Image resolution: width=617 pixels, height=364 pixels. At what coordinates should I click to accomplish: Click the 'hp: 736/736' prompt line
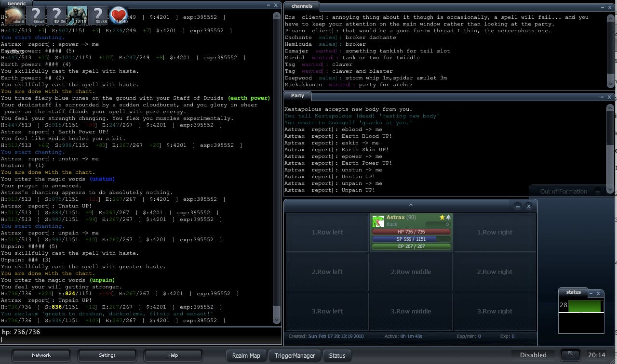21,332
